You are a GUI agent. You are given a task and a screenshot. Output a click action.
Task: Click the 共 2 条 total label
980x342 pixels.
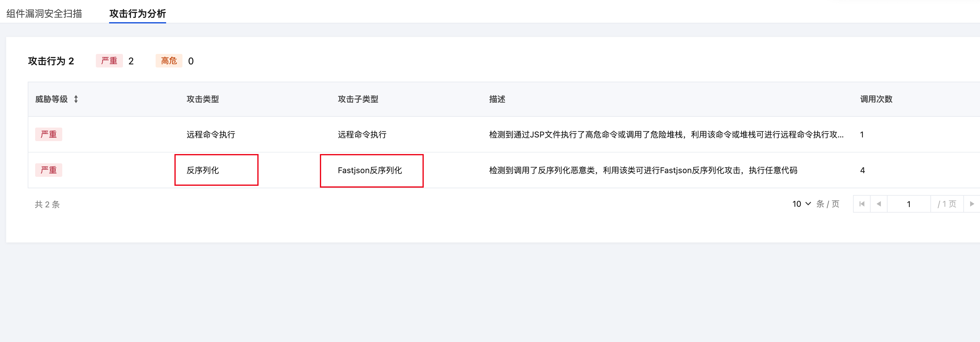click(x=47, y=204)
